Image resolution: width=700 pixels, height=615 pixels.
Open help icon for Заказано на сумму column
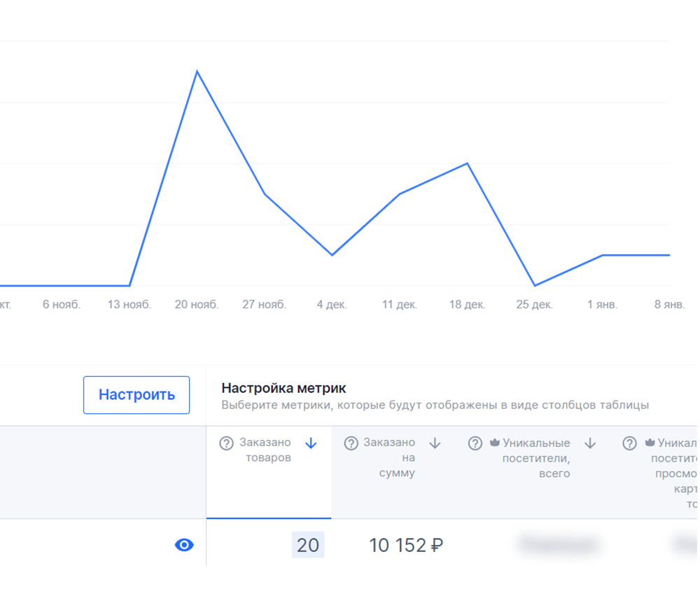(351, 443)
